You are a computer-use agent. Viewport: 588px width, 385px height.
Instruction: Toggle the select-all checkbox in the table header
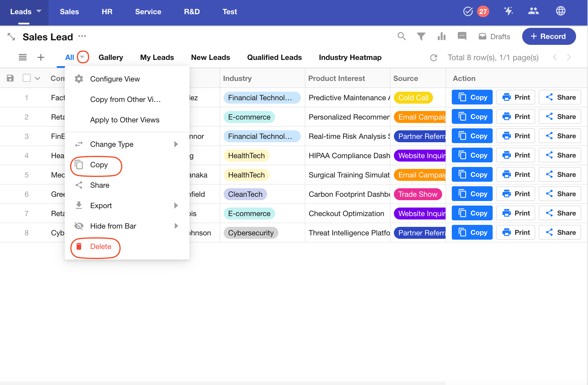pos(27,78)
